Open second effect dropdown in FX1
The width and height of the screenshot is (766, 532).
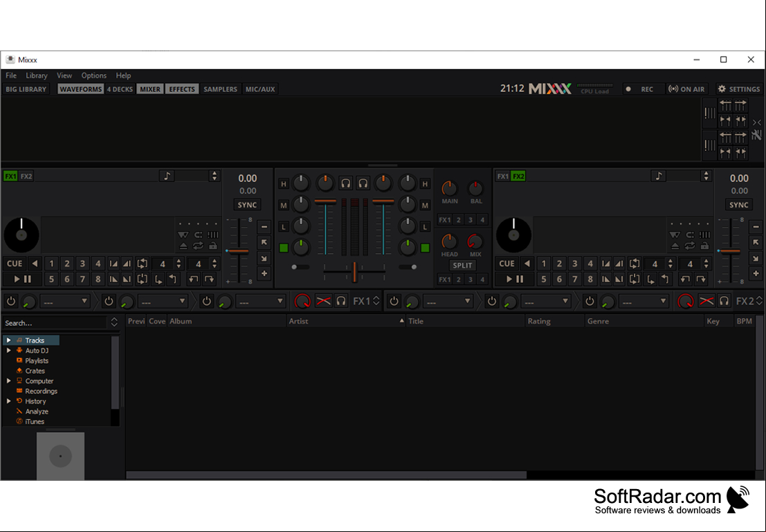163,302
